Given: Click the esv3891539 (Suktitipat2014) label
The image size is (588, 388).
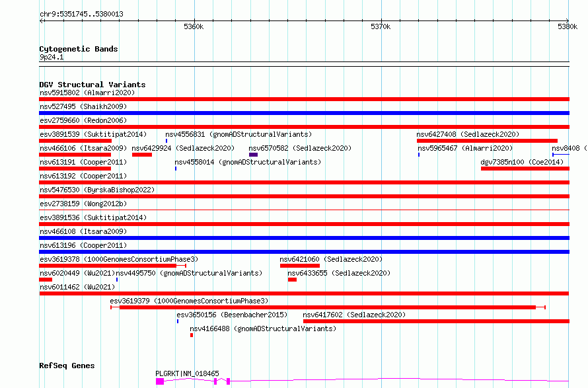Looking at the screenshot, I should [93, 134].
